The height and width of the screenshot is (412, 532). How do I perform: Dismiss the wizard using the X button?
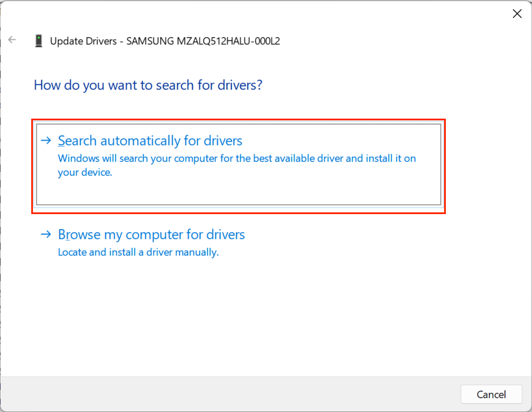click(516, 13)
